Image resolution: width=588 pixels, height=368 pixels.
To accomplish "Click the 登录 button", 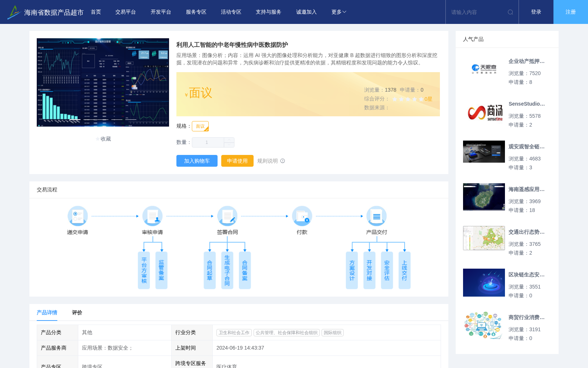I will point(536,12).
